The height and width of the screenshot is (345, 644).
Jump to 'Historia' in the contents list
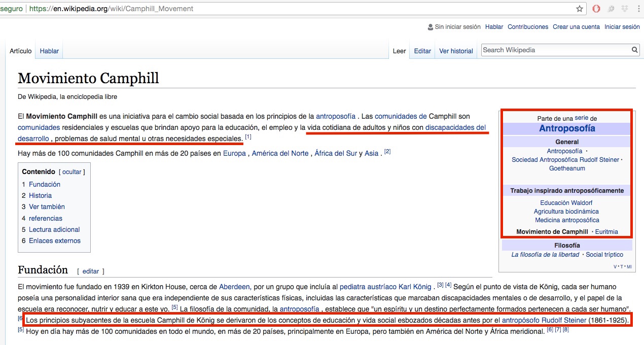coord(40,195)
